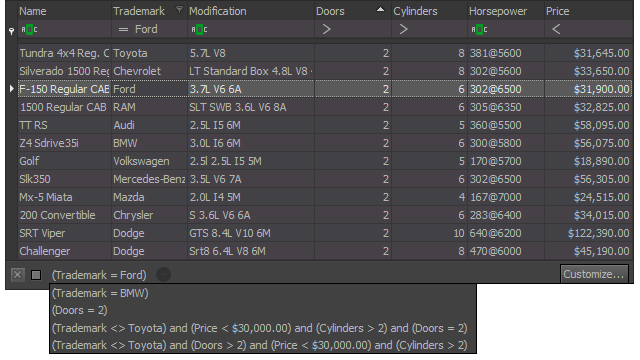Image resolution: width=640 pixels, height=360 pixels.
Task: Open the Name filter row condition icon
Action: [29, 29]
